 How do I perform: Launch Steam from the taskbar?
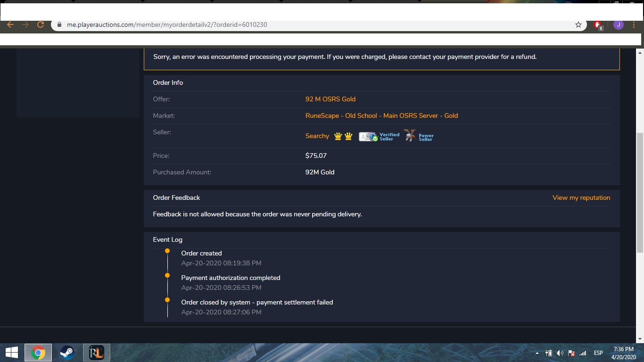(67, 353)
